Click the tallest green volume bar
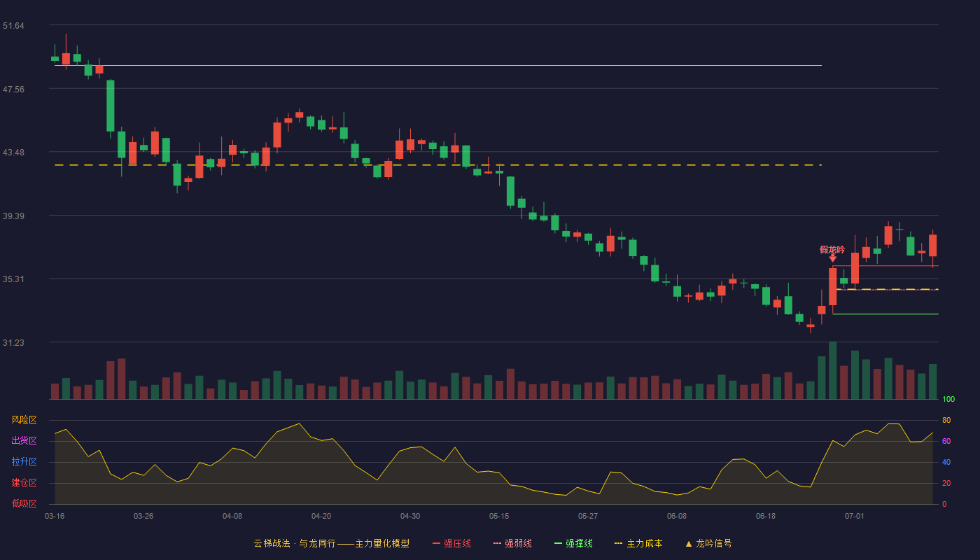Viewport: 980px width, 560px height. [832, 370]
